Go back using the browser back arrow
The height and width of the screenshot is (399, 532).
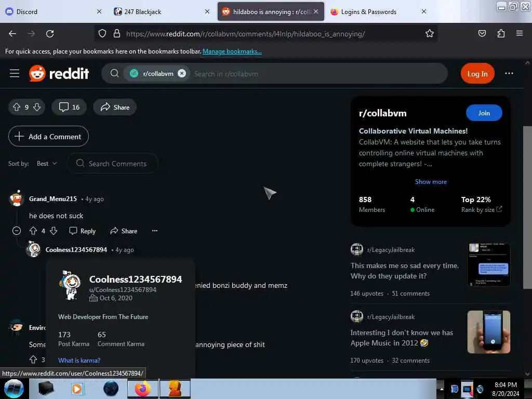click(x=12, y=34)
